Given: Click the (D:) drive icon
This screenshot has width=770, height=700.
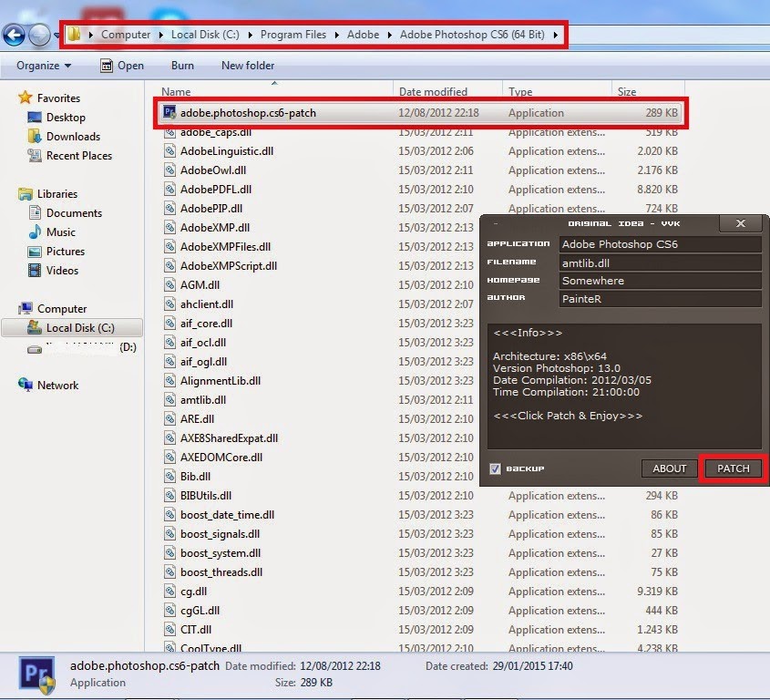Looking at the screenshot, I should tap(35, 349).
